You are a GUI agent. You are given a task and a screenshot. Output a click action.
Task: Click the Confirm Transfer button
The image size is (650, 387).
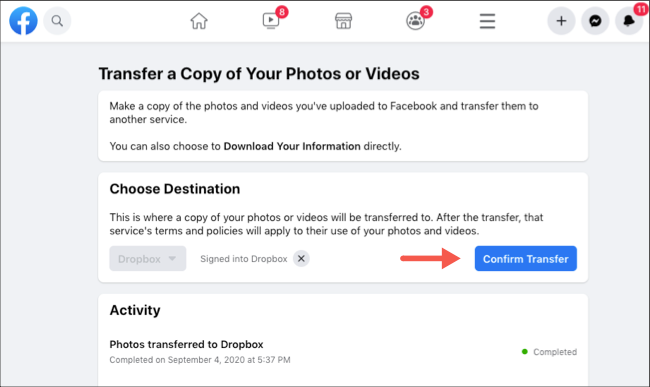click(526, 259)
